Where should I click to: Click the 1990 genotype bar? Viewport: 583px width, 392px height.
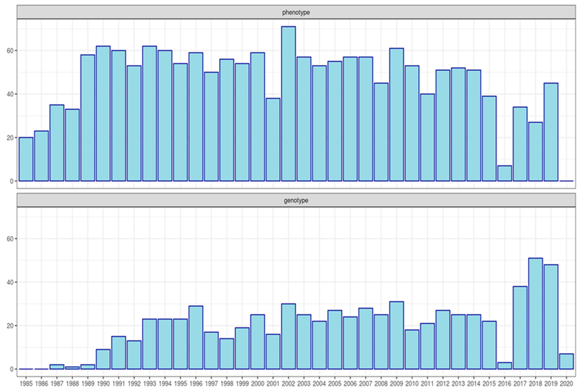coord(103,359)
